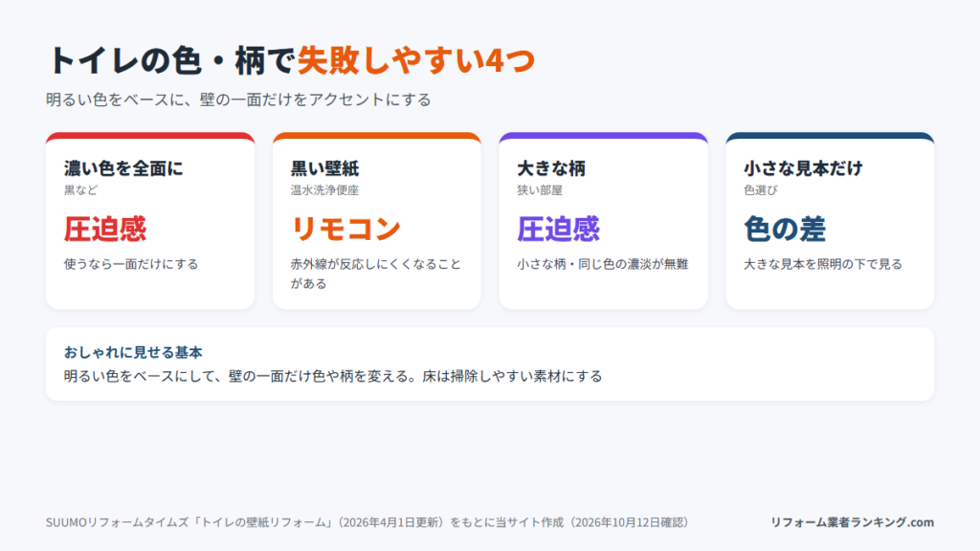Click the heading おしゃれに見せる基本
Screen dimensions: 980x551
[x=133, y=352]
